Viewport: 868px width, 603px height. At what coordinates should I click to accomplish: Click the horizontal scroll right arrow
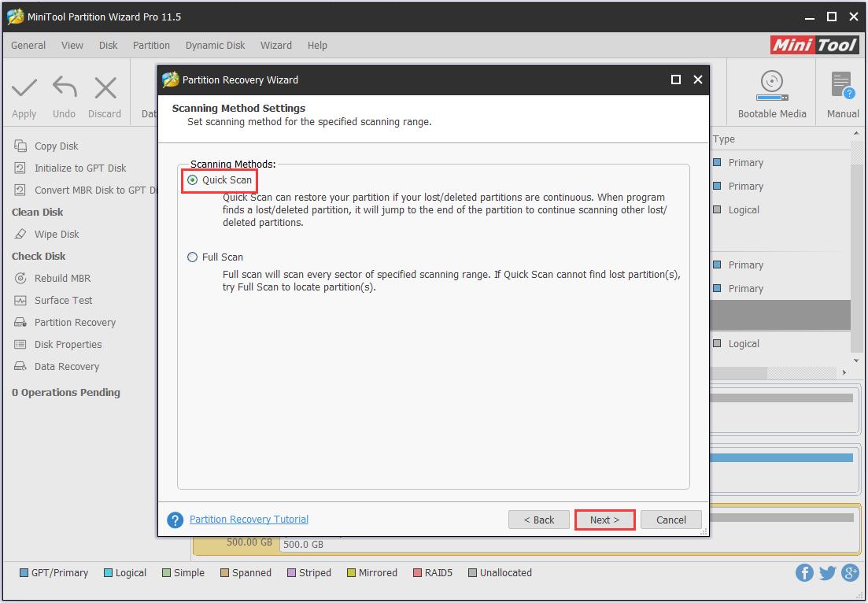click(844, 372)
